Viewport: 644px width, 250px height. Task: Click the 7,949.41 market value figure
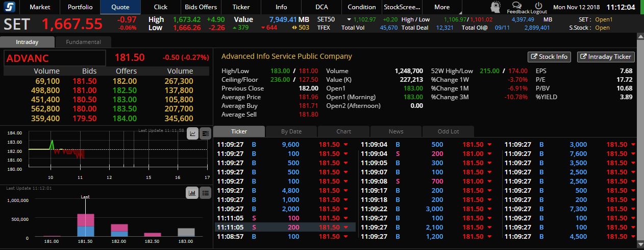pos(283,19)
